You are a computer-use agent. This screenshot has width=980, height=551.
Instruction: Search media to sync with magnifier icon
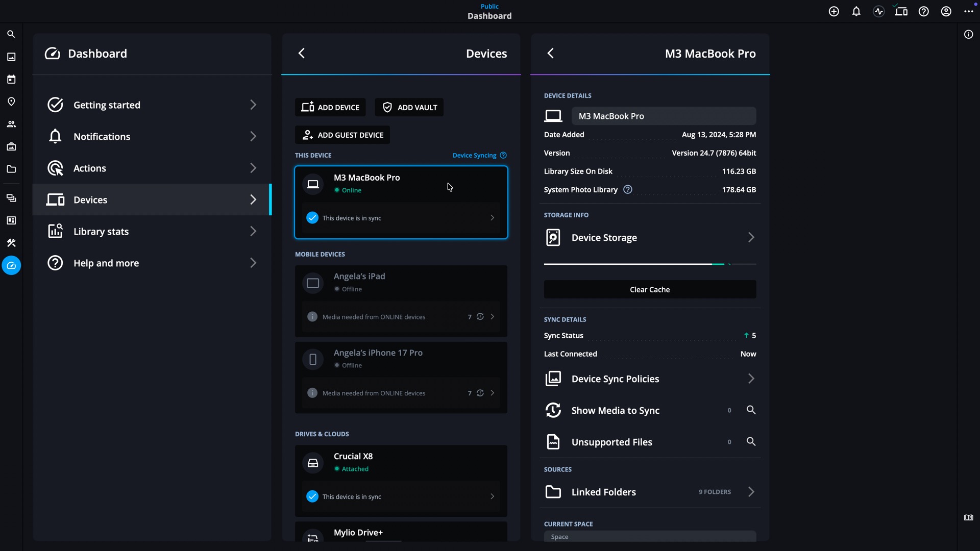pos(751,410)
